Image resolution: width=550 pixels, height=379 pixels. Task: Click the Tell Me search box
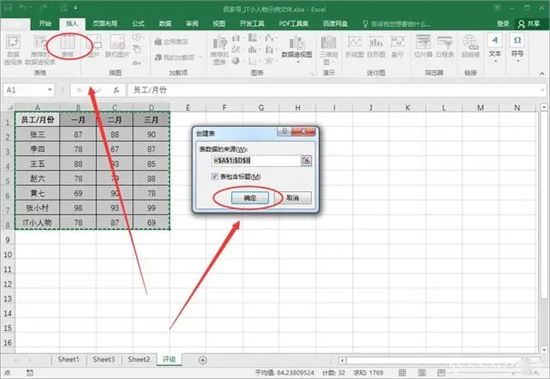click(x=396, y=24)
